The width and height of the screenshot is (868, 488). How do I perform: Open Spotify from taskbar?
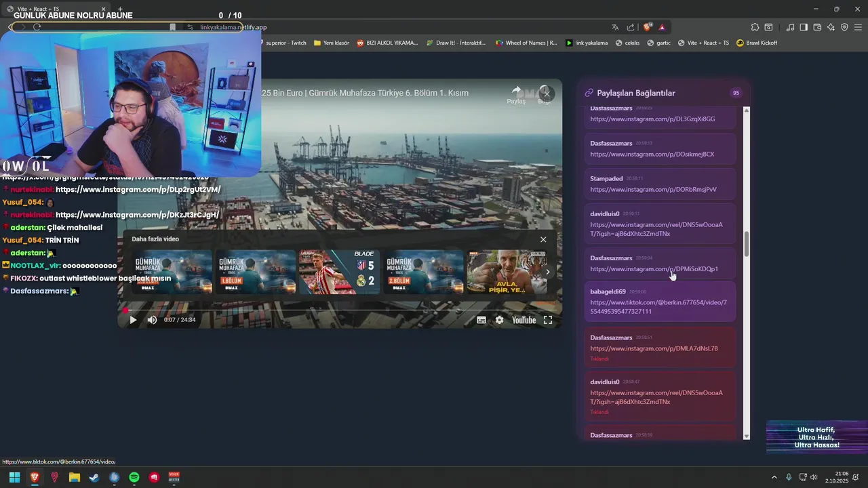tap(134, 477)
